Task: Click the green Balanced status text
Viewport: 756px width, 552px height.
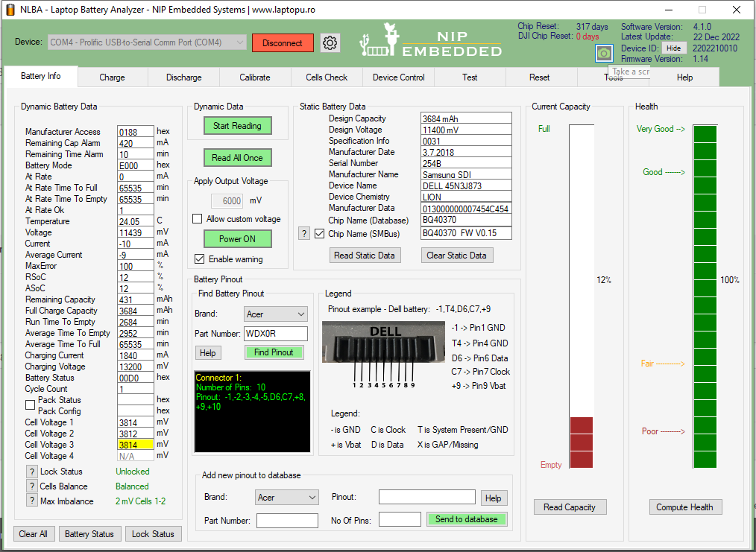Action: pyautogui.click(x=132, y=486)
